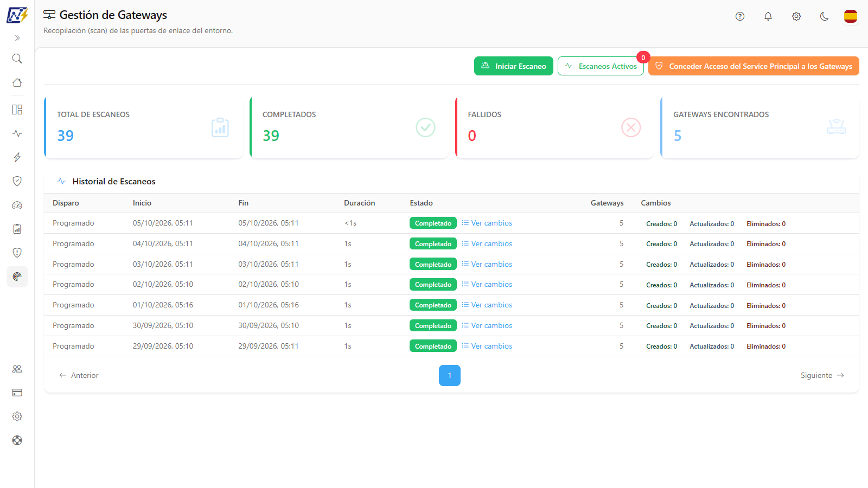
Task: Open the shield alert icon in the sidebar
Action: tap(17, 253)
